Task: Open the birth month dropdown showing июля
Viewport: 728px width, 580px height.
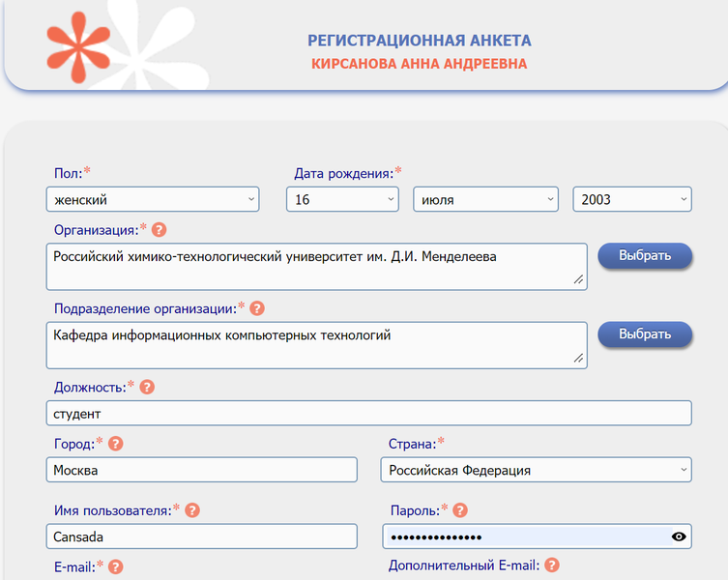Action: pos(485,199)
